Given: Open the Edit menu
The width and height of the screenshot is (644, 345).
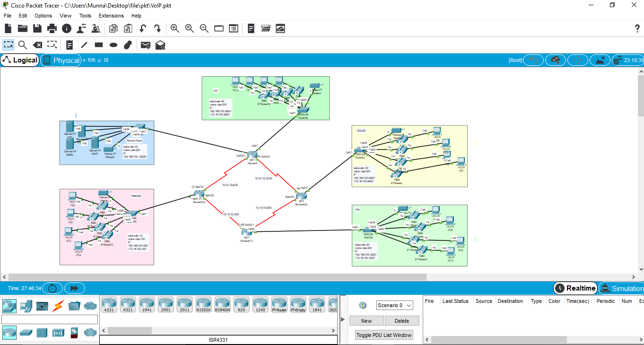Looking at the screenshot, I should (x=23, y=16).
